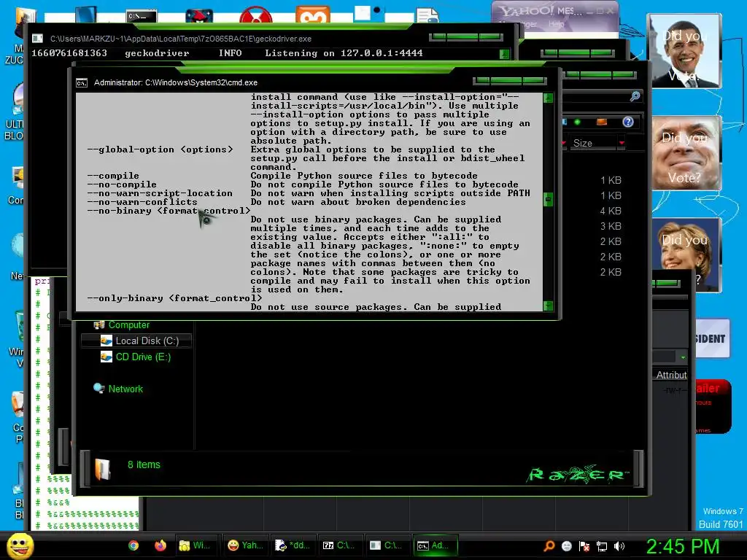
Task: Open the Yahoo smiley tray icon
Action: point(566,546)
